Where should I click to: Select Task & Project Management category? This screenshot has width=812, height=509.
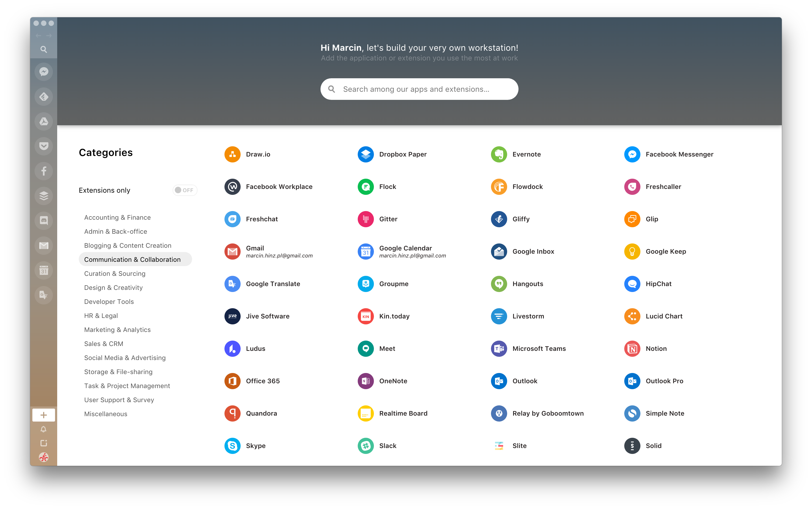pos(127,385)
